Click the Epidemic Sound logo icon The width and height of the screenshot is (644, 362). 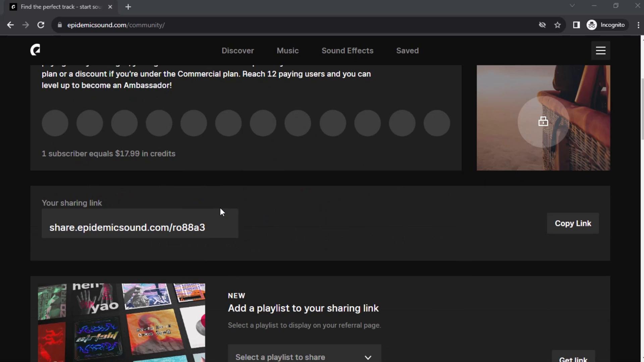[35, 50]
